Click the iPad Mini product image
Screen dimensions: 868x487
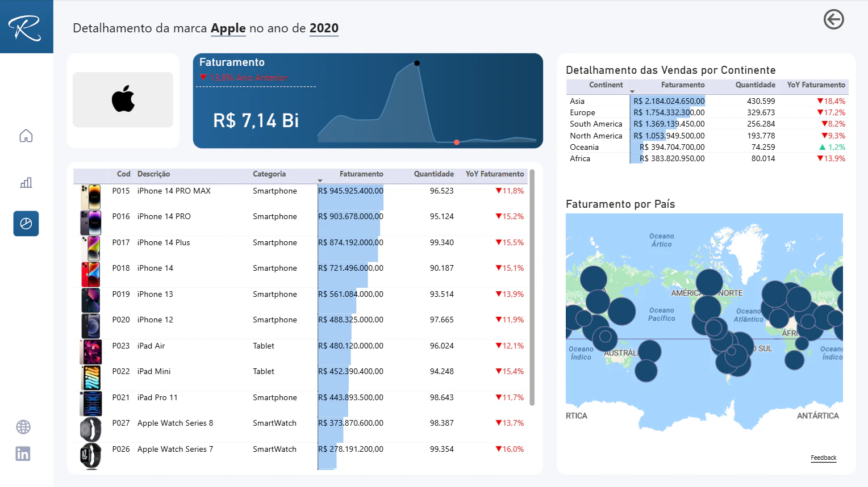click(x=91, y=377)
